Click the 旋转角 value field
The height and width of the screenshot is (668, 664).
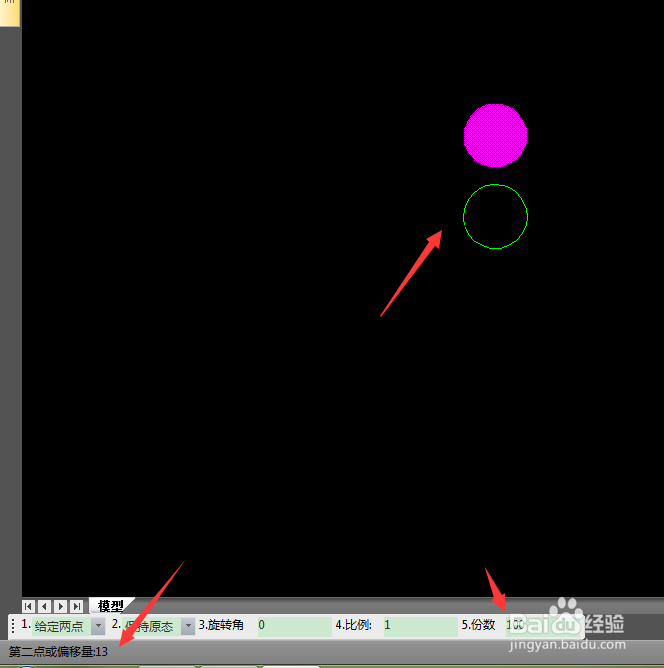pos(294,626)
